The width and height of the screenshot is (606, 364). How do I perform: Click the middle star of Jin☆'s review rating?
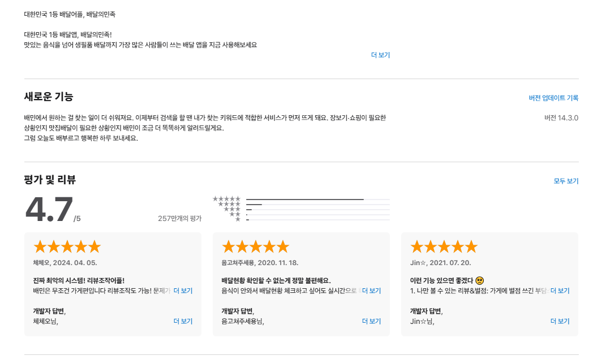point(444,246)
